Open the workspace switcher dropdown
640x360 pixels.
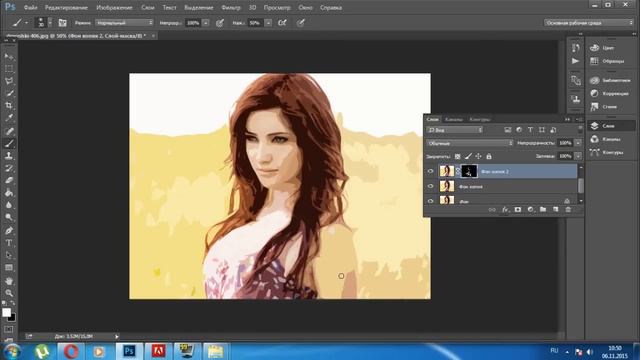589,23
